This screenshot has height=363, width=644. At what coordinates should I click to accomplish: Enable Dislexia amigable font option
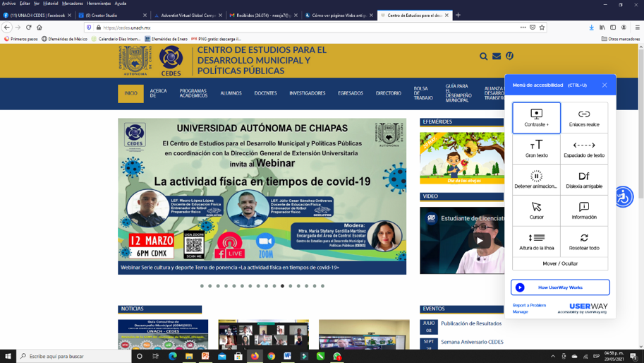(x=584, y=179)
